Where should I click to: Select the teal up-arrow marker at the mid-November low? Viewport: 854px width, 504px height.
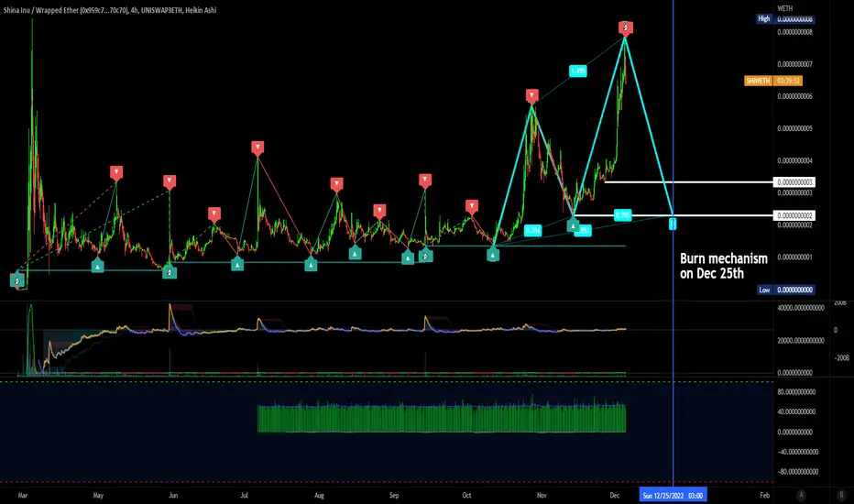pos(573,225)
